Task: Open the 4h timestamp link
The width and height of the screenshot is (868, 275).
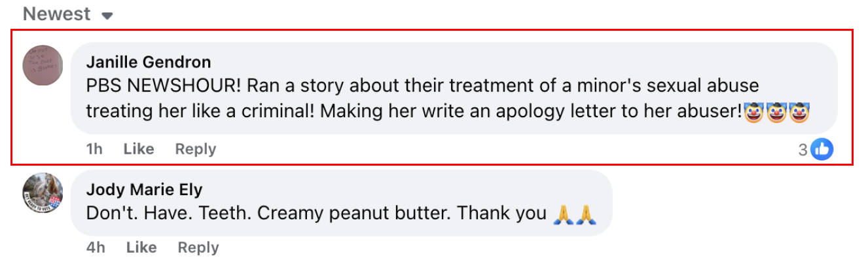Action: [95, 247]
